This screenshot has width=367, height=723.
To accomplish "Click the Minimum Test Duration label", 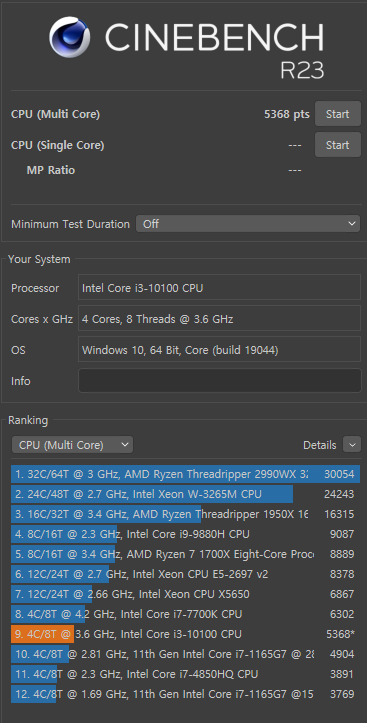I will pos(71,224).
